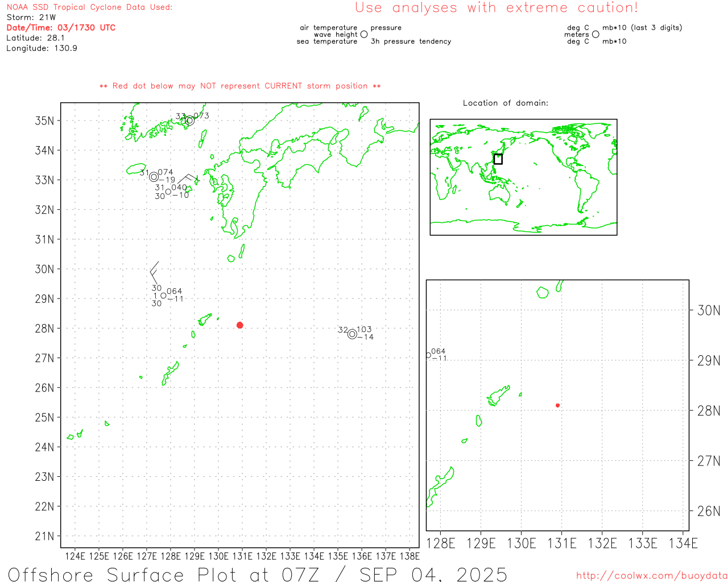Click the 'sea temperature' legend text
The height and width of the screenshot is (582, 728).
click(327, 41)
